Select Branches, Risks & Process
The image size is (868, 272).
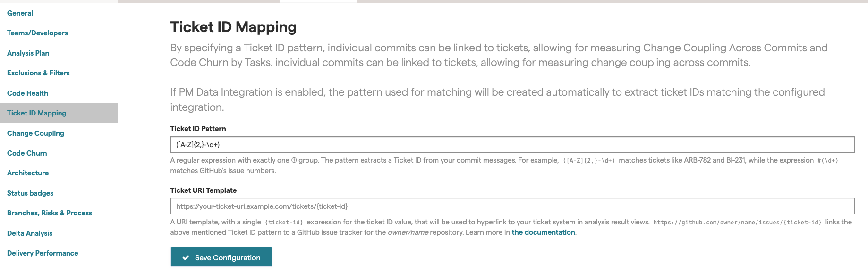pyautogui.click(x=50, y=213)
